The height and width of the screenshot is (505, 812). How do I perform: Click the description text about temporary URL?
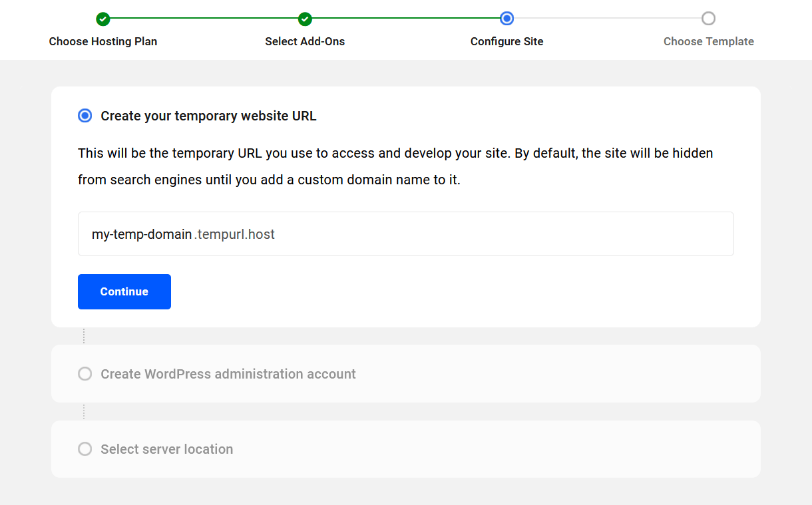pos(395,166)
